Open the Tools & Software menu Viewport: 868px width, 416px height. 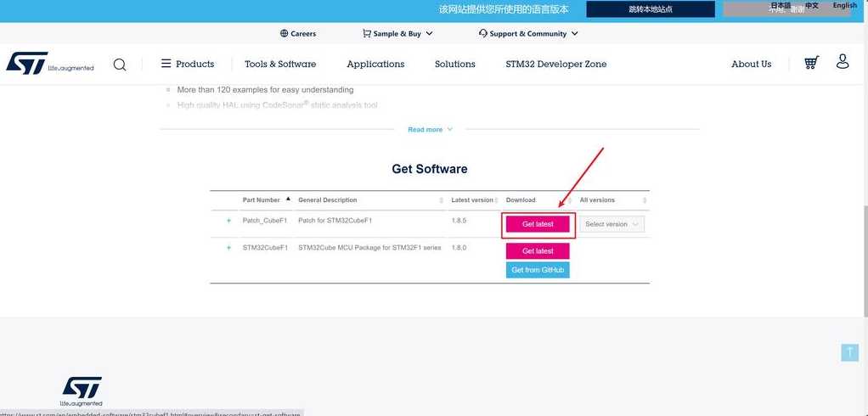[x=280, y=65]
